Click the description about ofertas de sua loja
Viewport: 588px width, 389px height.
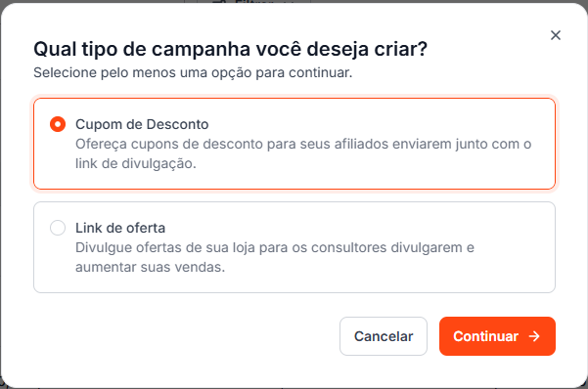click(x=275, y=257)
